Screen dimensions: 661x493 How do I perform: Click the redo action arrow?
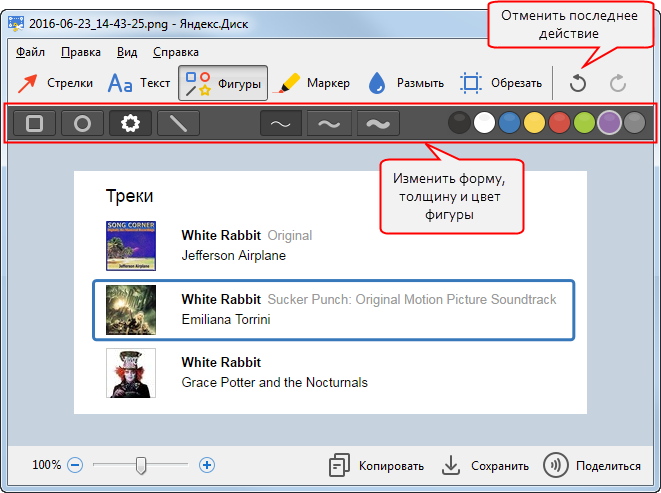tap(618, 84)
